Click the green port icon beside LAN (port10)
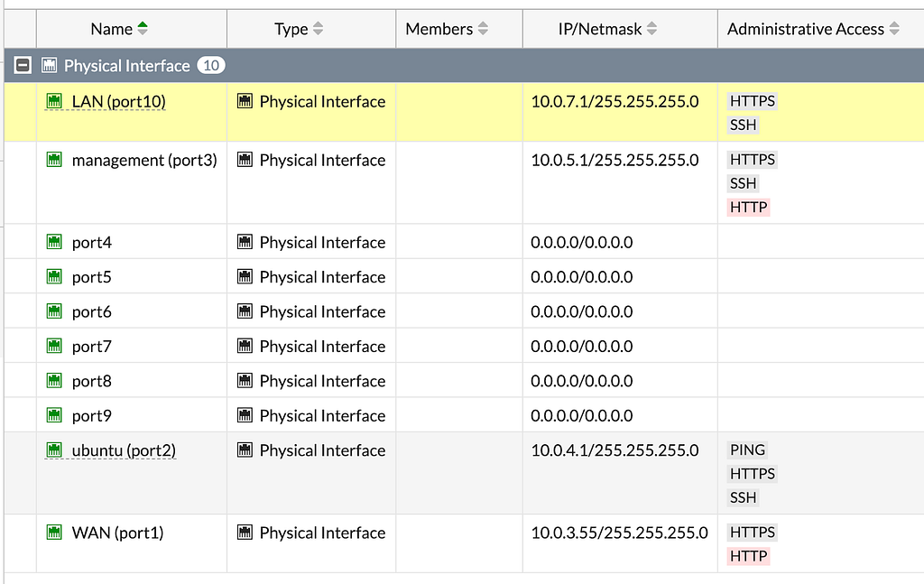Screen dimensions: 924x584 54,101
